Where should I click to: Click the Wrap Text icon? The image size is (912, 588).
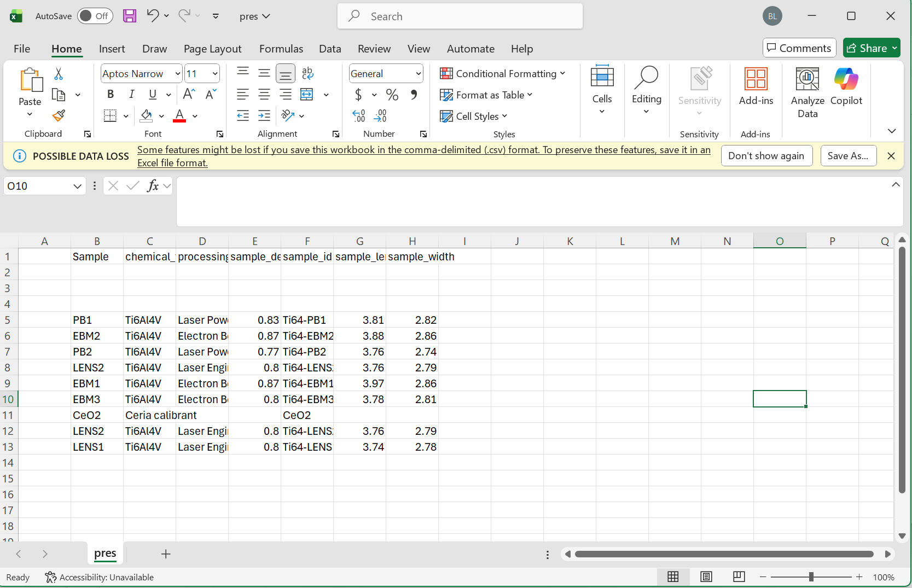pyautogui.click(x=307, y=74)
